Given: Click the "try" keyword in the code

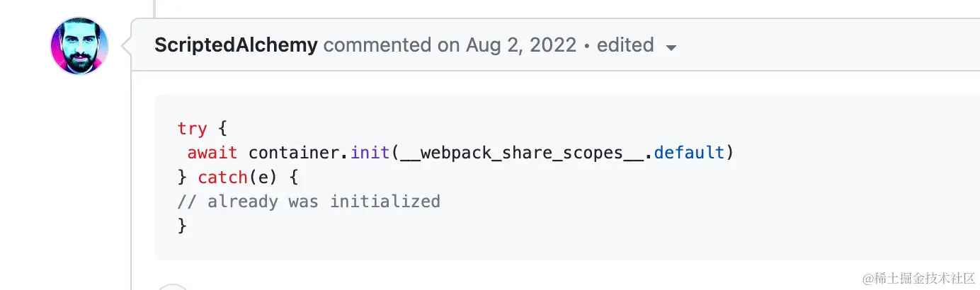Looking at the screenshot, I should pos(192,129).
